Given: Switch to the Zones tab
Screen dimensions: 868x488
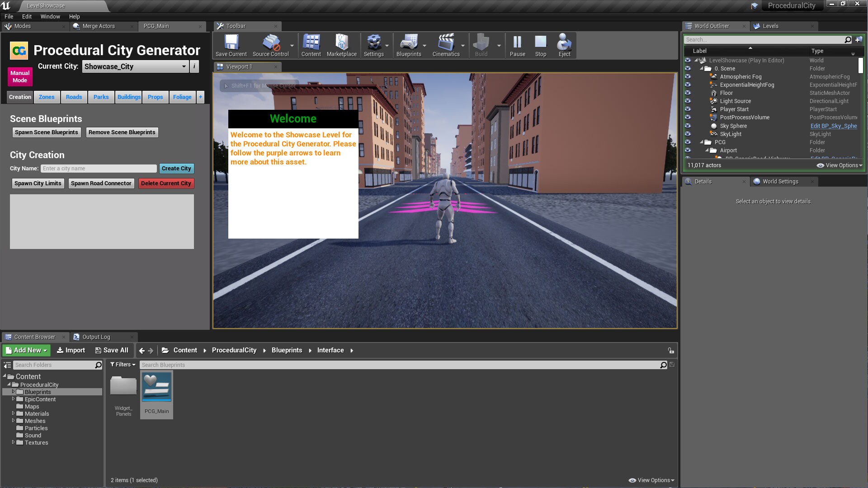Looking at the screenshot, I should 47,97.
